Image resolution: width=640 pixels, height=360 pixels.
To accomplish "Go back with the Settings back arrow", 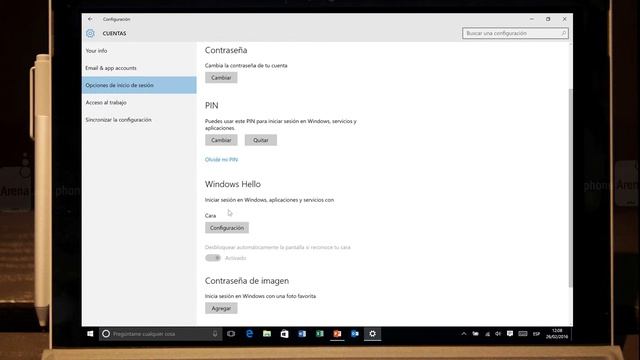I will click(x=90, y=19).
